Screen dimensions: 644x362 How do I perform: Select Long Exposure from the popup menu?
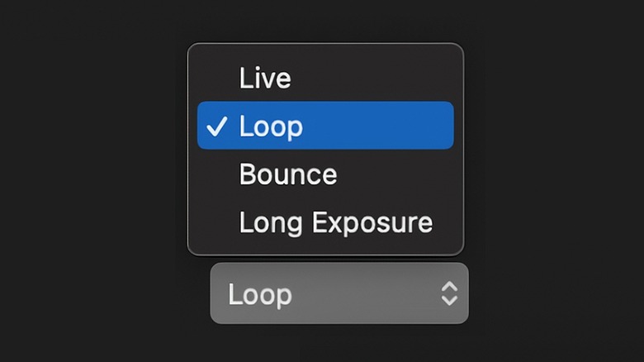(335, 222)
